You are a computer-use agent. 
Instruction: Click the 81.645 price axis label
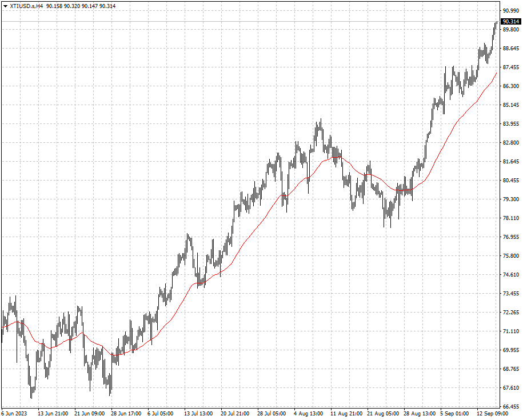tap(510, 162)
